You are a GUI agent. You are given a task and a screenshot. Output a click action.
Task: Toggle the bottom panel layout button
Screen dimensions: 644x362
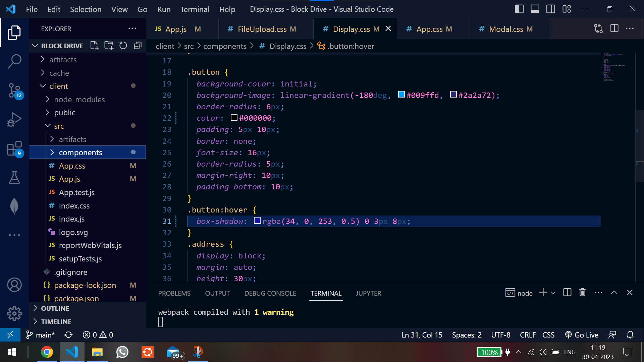(535, 9)
